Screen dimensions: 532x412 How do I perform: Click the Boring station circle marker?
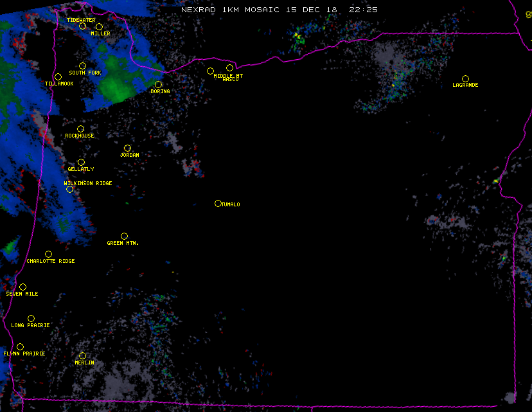click(x=158, y=84)
